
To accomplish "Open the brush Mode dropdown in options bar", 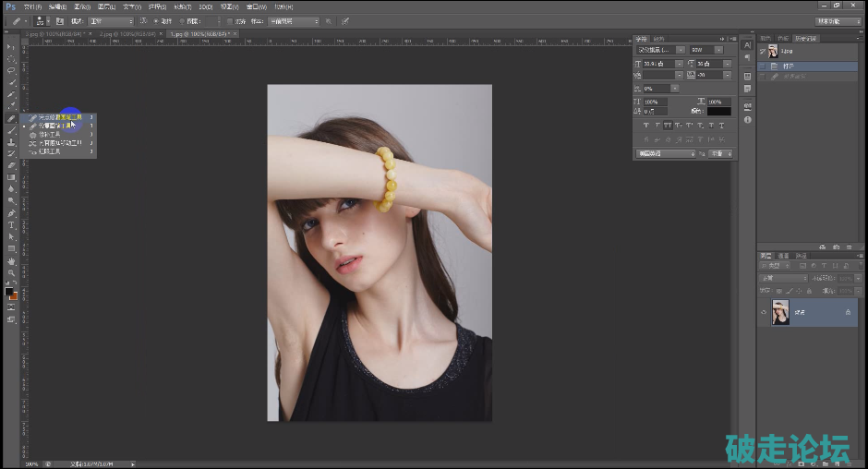I will [x=111, y=21].
